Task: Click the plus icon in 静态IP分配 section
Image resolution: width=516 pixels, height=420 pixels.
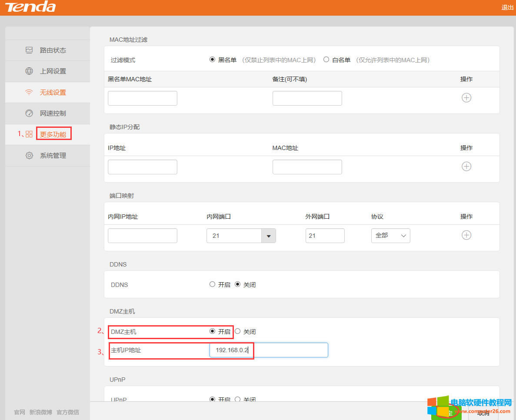Action: pos(466,166)
